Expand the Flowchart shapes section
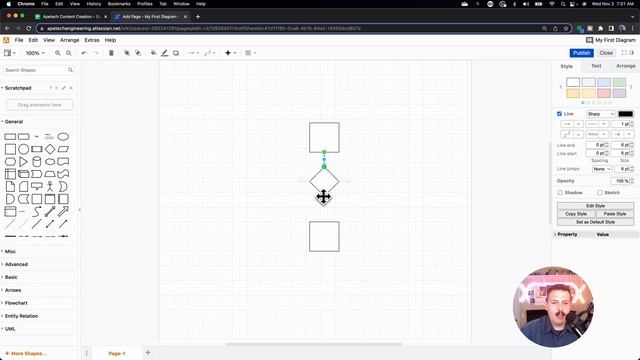Image resolution: width=640 pixels, height=360 pixels. (x=15, y=303)
